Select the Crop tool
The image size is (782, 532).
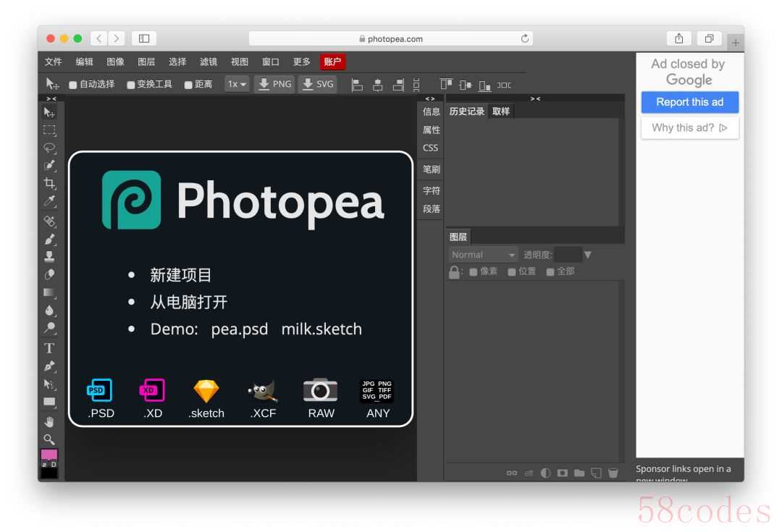click(x=49, y=183)
